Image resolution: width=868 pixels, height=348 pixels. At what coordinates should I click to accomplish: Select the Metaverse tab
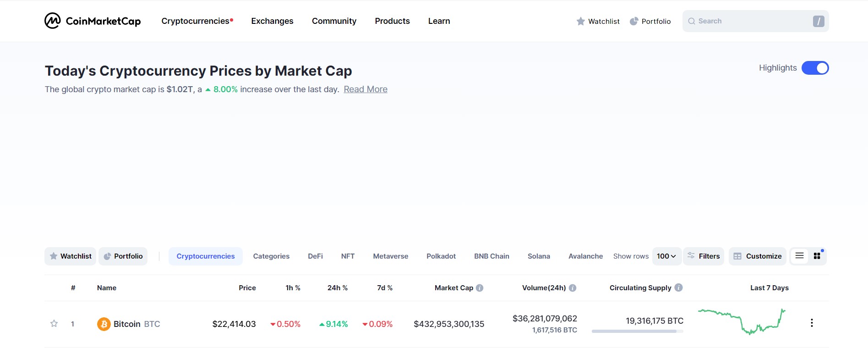[390, 256]
